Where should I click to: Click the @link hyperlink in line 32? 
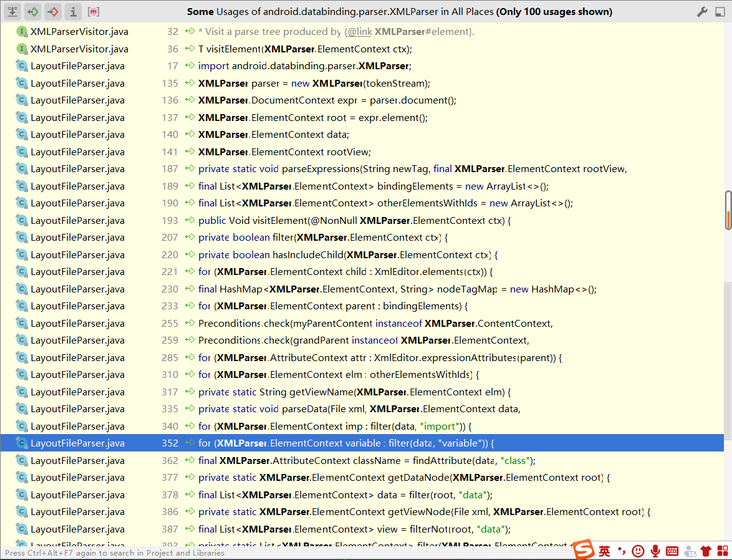pyautogui.click(x=359, y=31)
